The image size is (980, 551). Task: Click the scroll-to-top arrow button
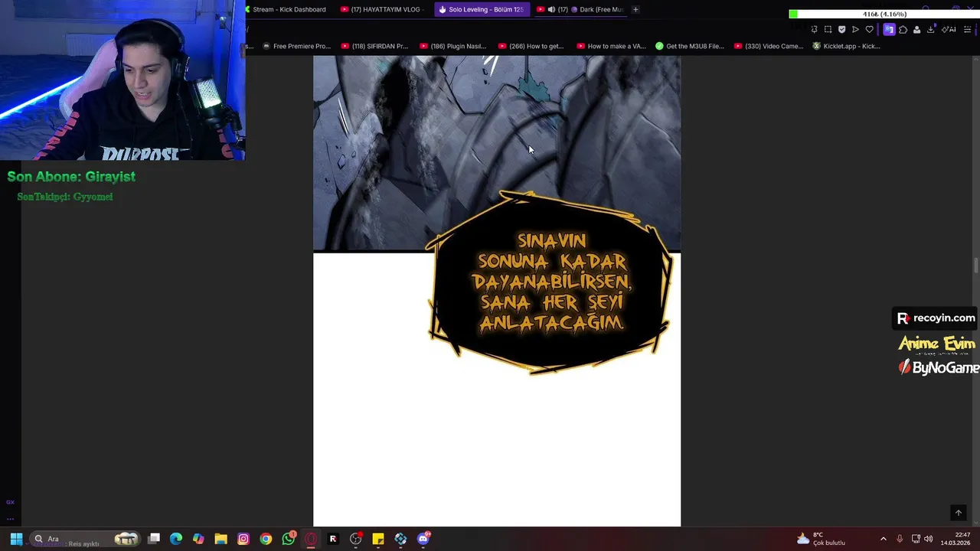pos(958,513)
